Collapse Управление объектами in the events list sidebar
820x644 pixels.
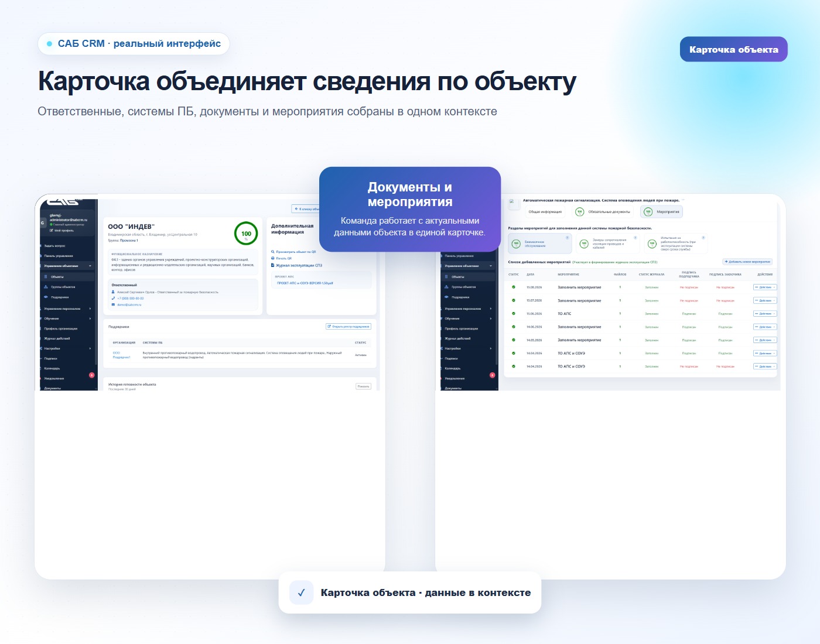click(491, 266)
